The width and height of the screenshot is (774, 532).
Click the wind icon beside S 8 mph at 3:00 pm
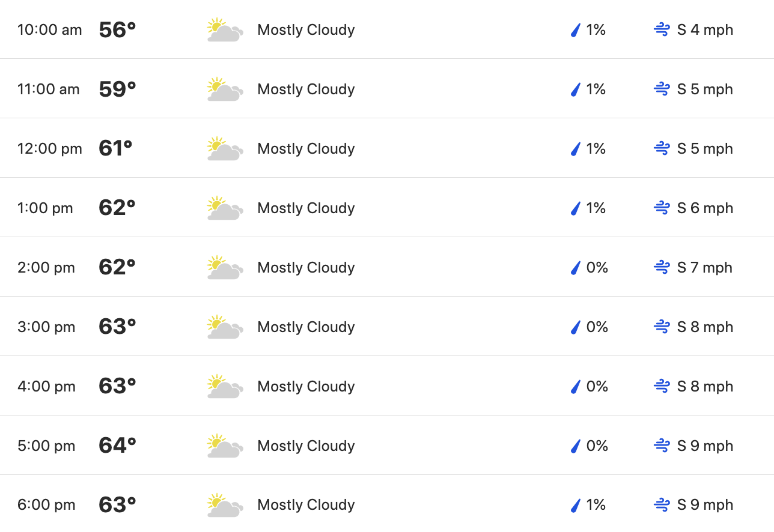pyautogui.click(x=662, y=327)
